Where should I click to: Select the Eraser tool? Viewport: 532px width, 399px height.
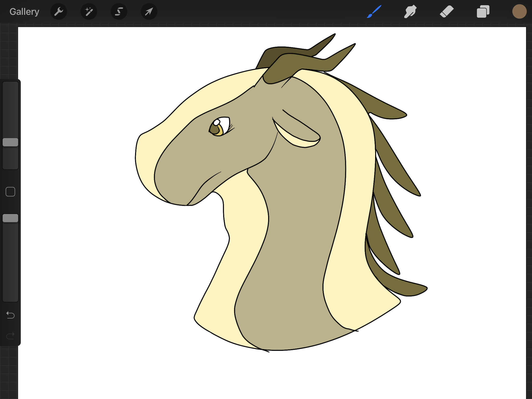pyautogui.click(x=447, y=12)
